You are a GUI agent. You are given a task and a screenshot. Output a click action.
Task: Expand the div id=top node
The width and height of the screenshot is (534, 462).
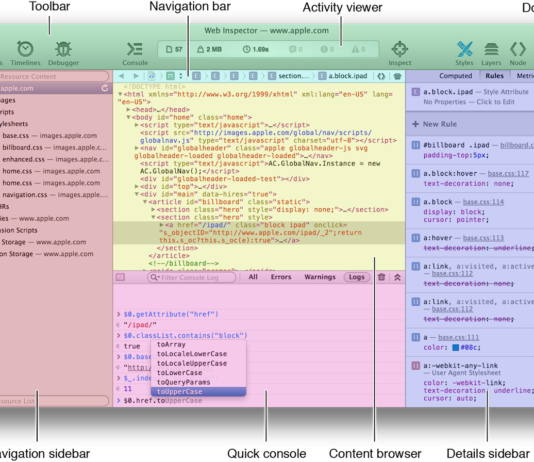click(137, 187)
